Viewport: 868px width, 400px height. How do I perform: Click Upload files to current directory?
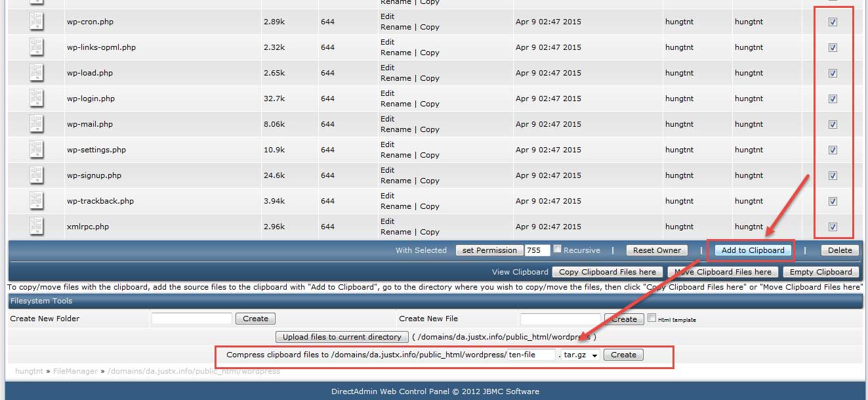pyautogui.click(x=342, y=337)
